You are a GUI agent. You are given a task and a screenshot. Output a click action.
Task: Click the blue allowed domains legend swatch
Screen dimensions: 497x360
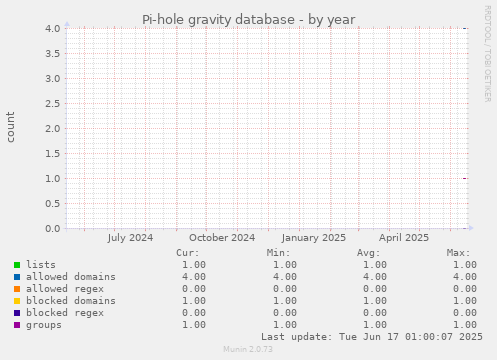(17, 277)
